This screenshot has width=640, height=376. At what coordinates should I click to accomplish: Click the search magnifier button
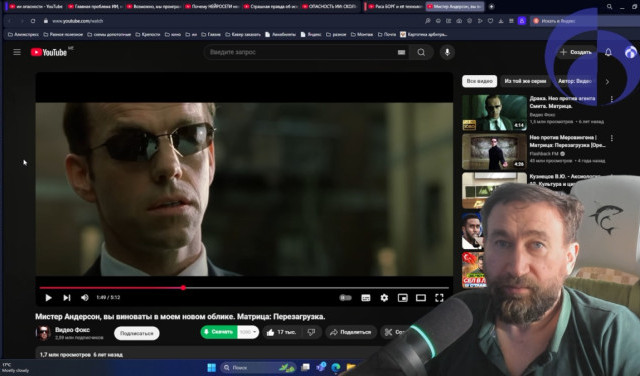coord(421,52)
